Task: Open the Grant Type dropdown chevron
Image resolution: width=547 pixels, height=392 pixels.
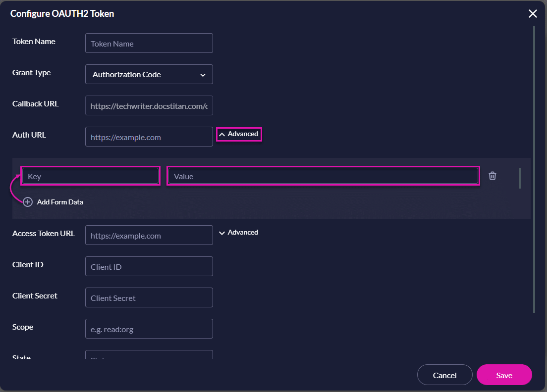Action: pos(203,74)
